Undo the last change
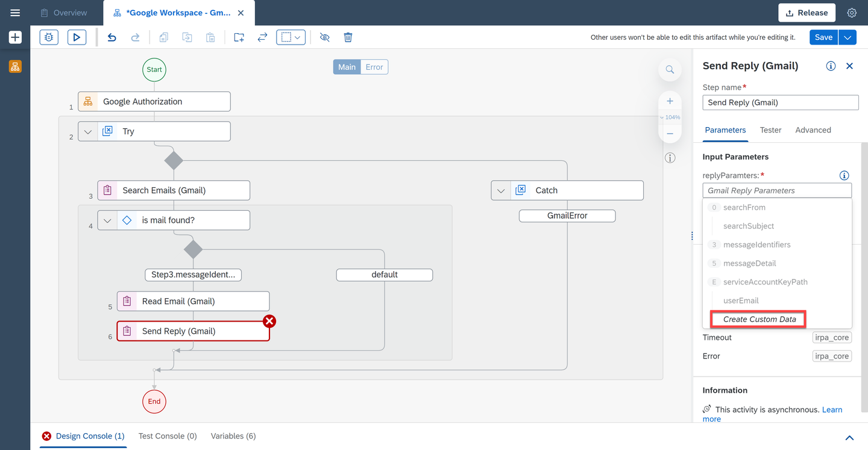This screenshot has height=450, width=868. 112,37
